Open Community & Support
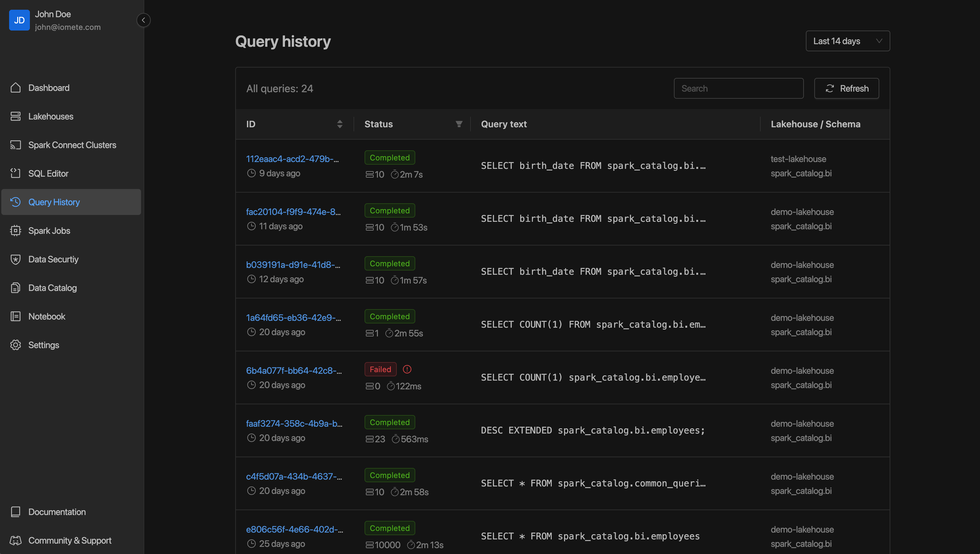Viewport: 980px width, 554px height. pyautogui.click(x=71, y=540)
